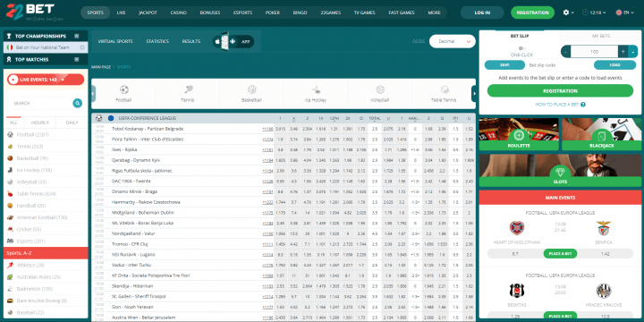Collapse the Top Championships section
Screen dimensions: 644x322
pos(76,36)
